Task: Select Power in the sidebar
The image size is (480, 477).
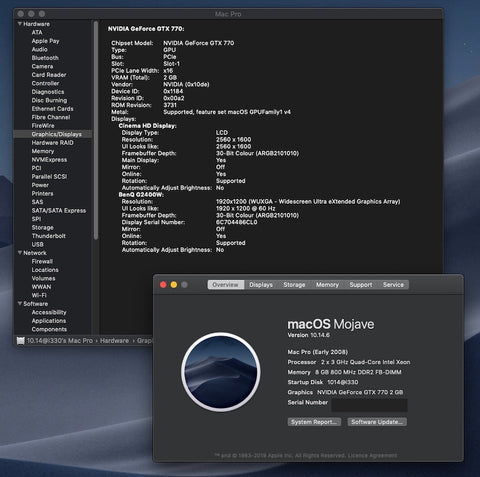Action: (x=40, y=185)
